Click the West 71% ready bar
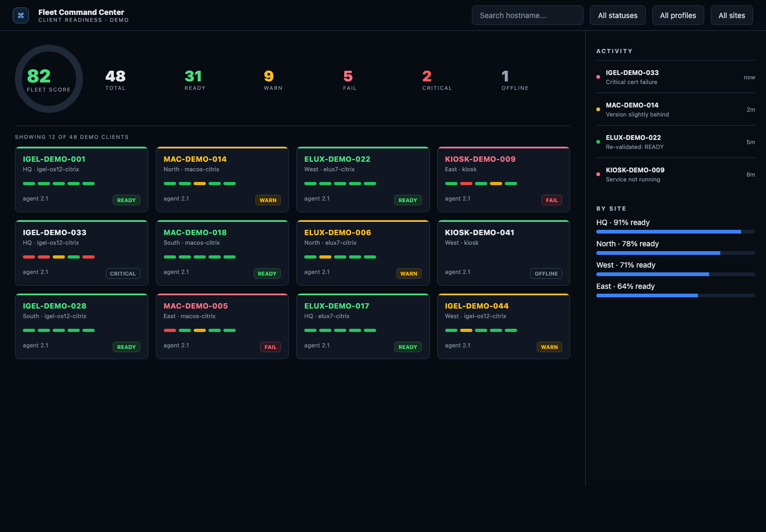The width and height of the screenshot is (766, 532). [x=676, y=275]
